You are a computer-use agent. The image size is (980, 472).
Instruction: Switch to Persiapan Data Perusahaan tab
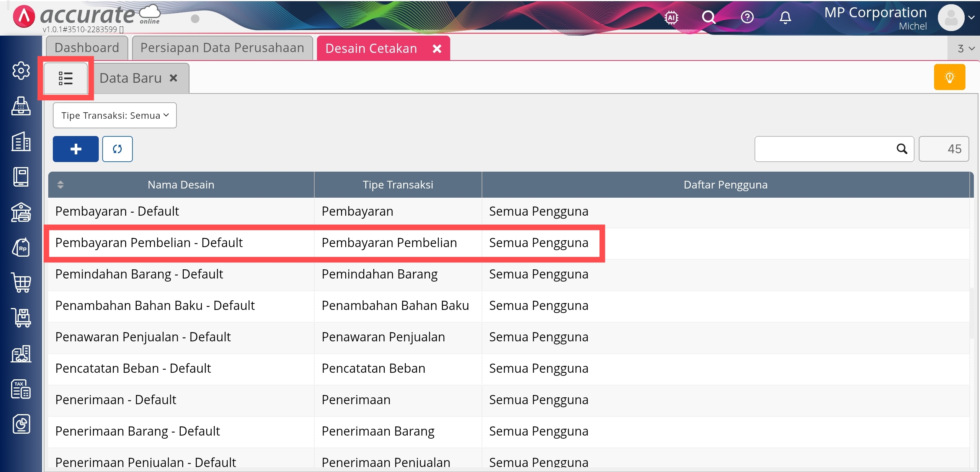click(222, 48)
